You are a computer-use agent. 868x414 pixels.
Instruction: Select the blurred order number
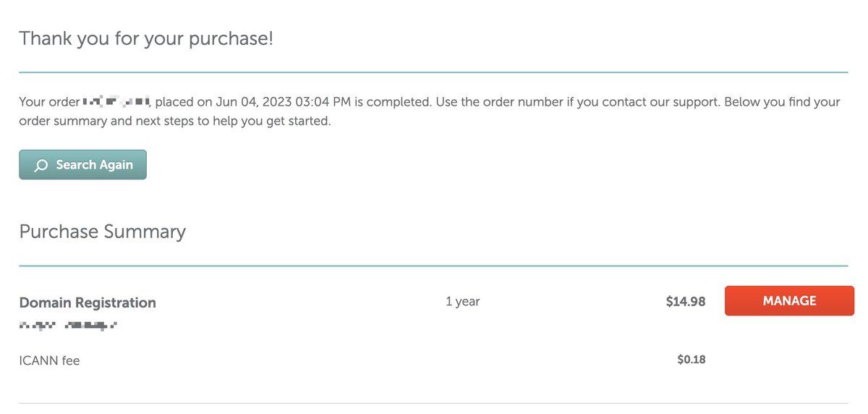pos(116,102)
